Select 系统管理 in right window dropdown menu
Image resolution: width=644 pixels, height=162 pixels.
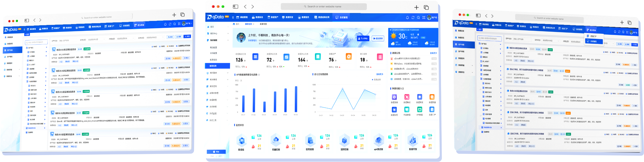click(594, 41)
